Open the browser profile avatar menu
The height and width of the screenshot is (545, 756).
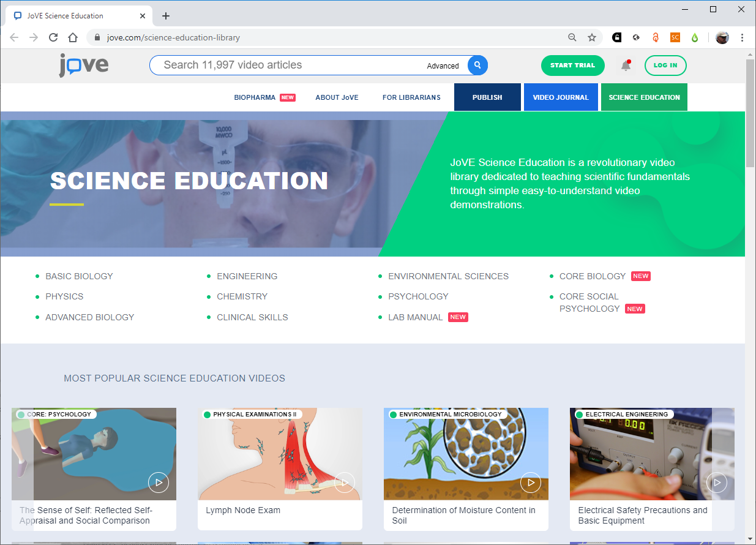(x=722, y=37)
